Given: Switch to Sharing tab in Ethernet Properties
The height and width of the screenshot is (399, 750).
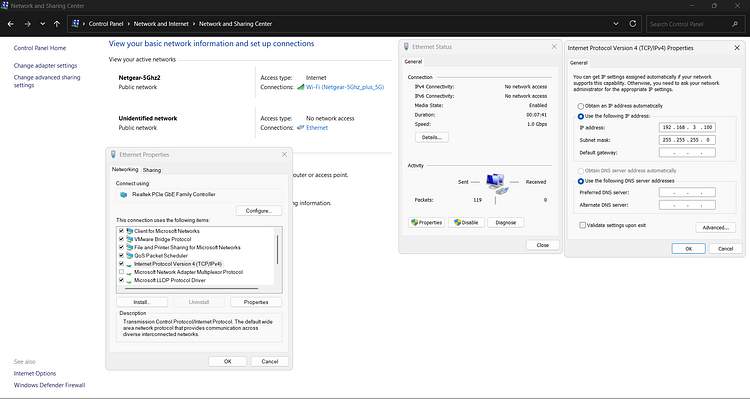Looking at the screenshot, I should [x=152, y=170].
